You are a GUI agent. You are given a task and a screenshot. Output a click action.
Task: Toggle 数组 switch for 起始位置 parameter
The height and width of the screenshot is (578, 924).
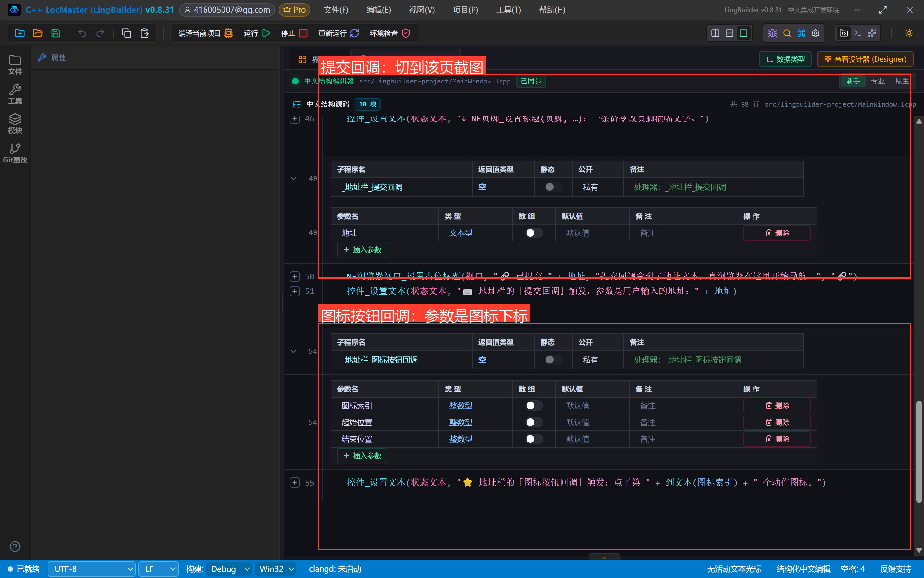point(534,422)
